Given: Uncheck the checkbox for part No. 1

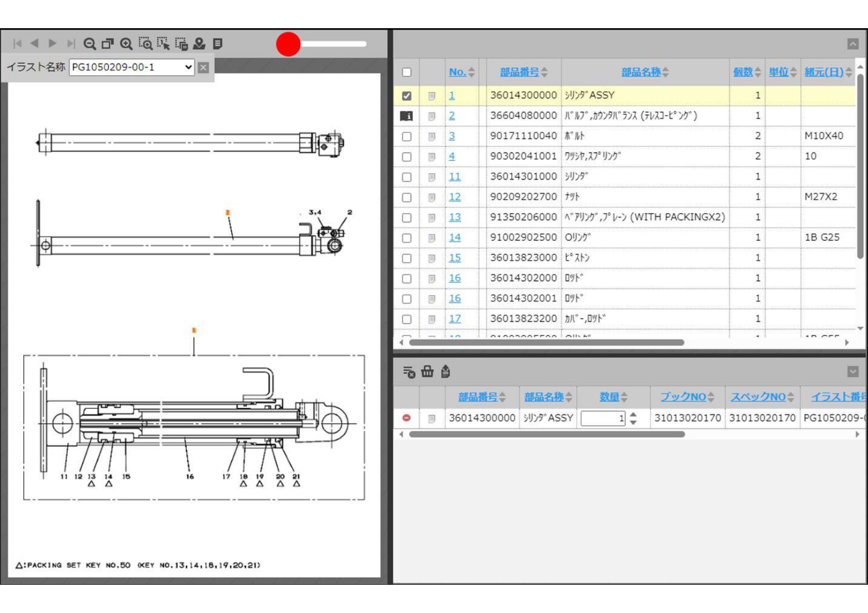Looking at the screenshot, I should click(x=407, y=96).
